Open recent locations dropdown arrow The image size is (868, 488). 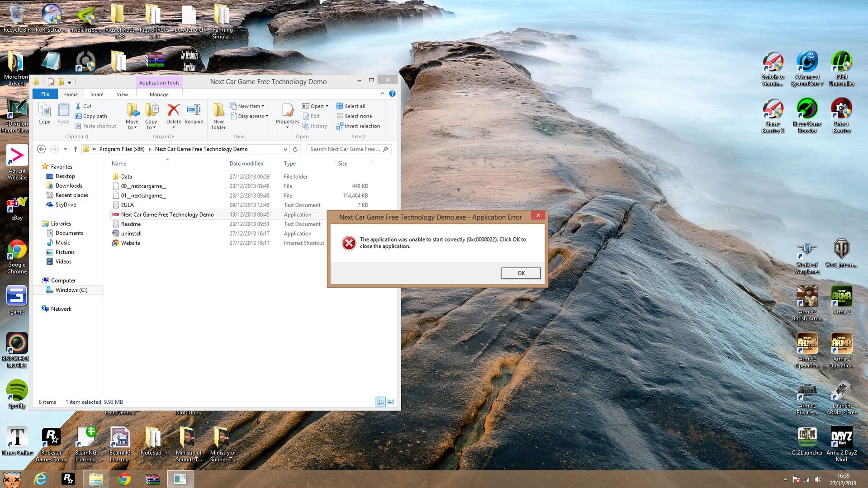click(65, 149)
